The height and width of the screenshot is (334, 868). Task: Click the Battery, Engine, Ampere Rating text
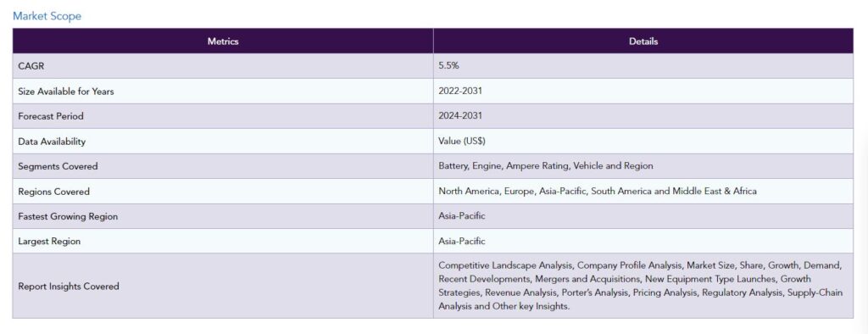click(504, 166)
